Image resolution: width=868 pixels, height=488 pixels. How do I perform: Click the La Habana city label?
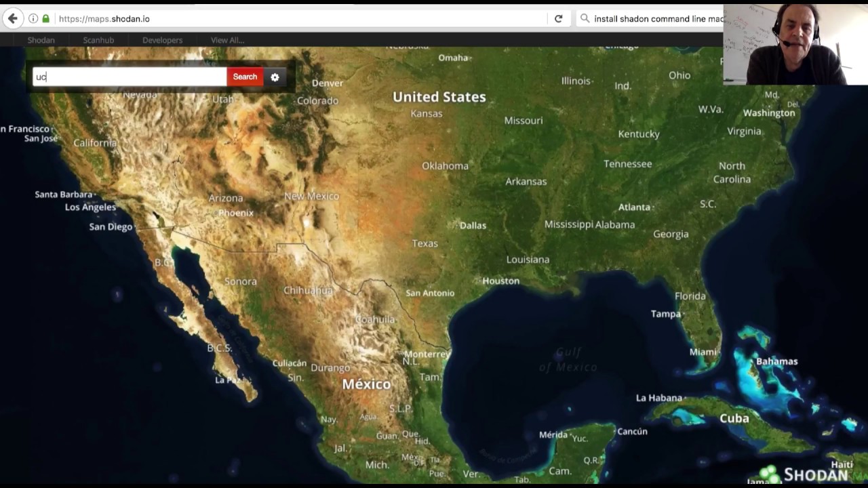tap(658, 398)
